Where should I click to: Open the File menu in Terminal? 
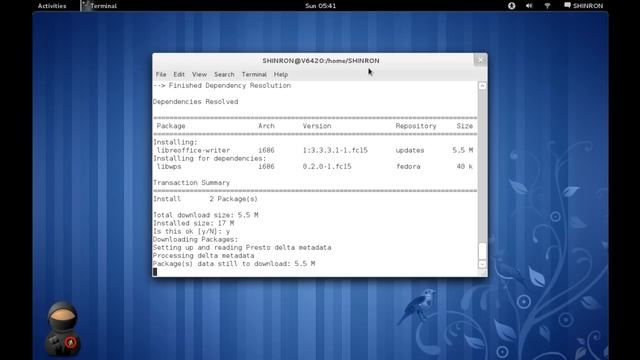[161, 74]
